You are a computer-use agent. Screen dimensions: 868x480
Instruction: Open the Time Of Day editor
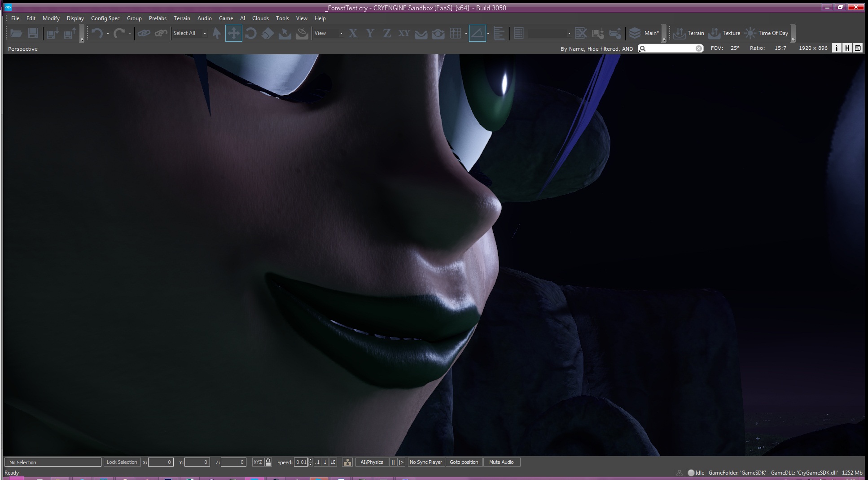[767, 33]
